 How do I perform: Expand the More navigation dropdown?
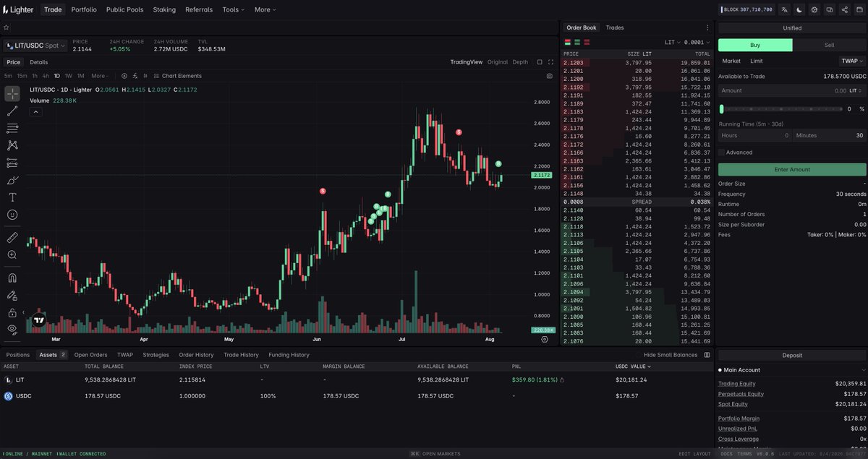click(265, 10)
